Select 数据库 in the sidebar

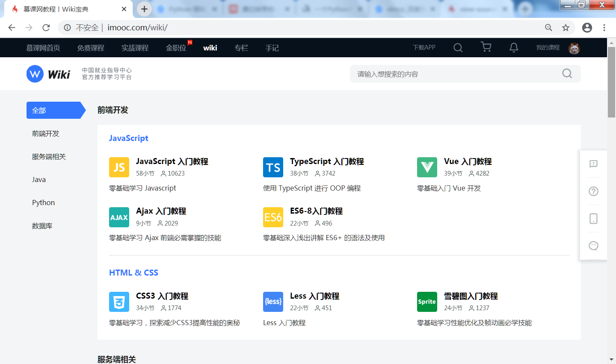point(42,226)
